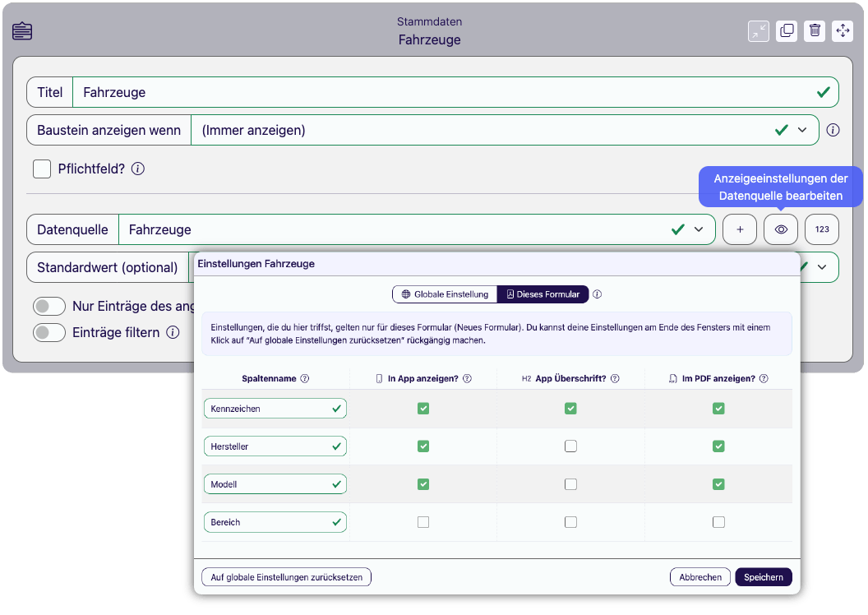Image resolution: width=868 pixels, height=615 pixels.
Task: Collapse the Fahrzeuge block with minimize arrows
Action: [759, 30]
